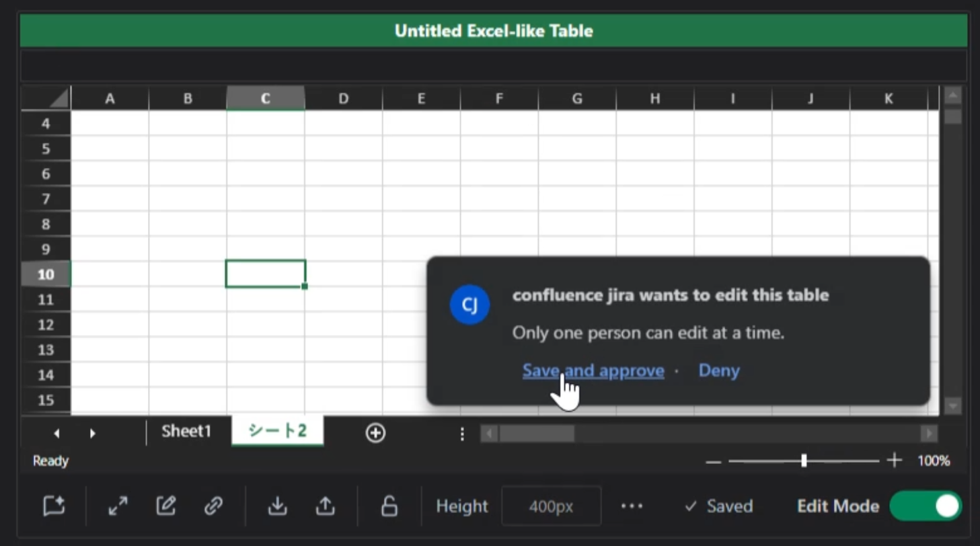The image size is (980, 546).
Task: Select column A header
Action: coord(110,98)
